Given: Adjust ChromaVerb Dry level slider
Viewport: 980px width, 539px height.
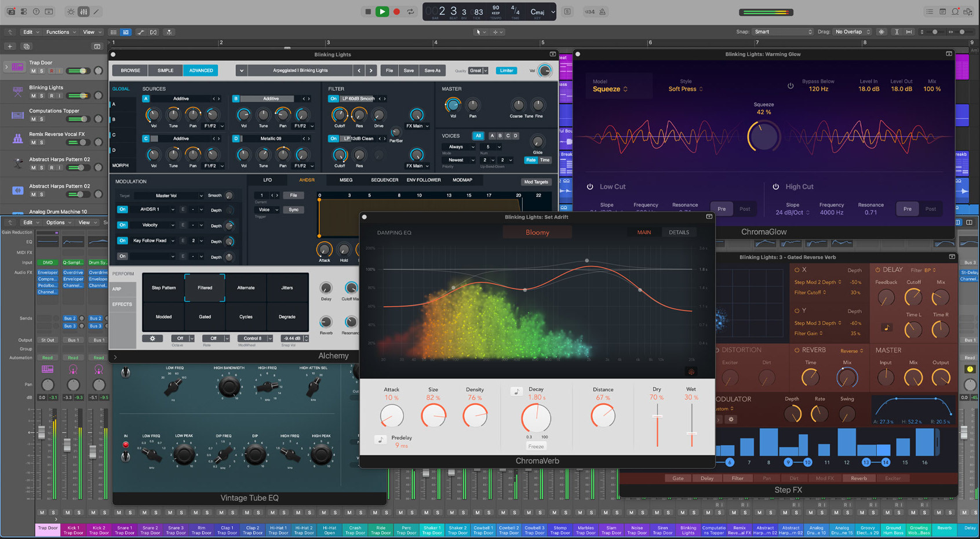Looking at the screenshot, I should [657, 424].
